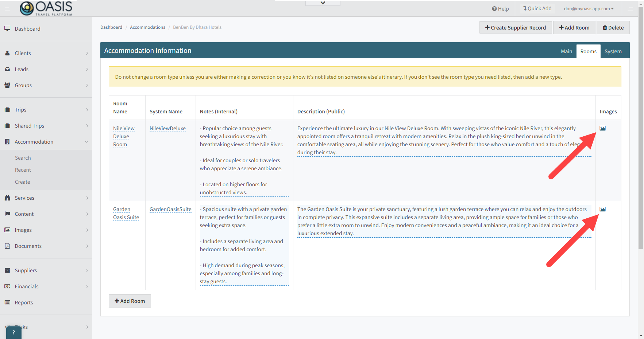This screenshot has width=644, height=339.
Task: Expand the Suppliers menu chevron
Action: coord(87,270)
